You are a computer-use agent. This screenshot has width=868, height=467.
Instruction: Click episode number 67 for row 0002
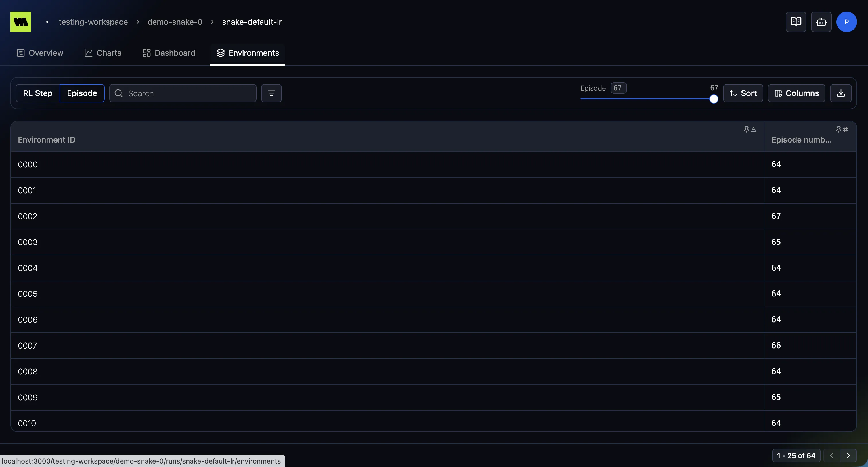point(776,216)
